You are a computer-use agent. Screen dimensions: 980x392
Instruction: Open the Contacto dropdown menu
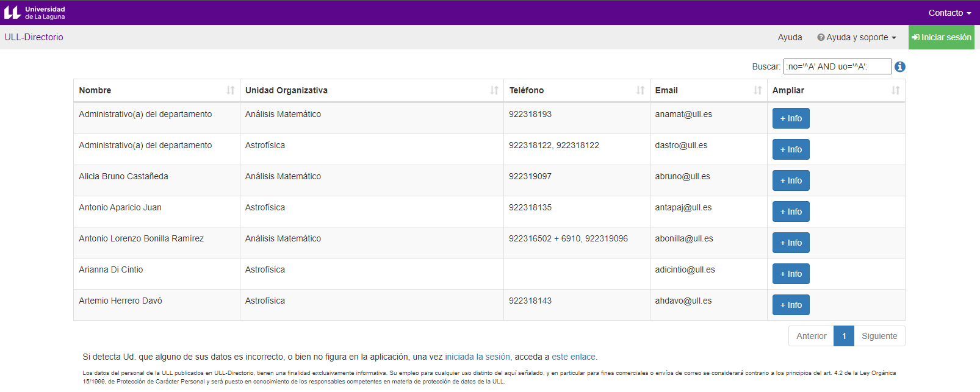[x=949, y=13]
